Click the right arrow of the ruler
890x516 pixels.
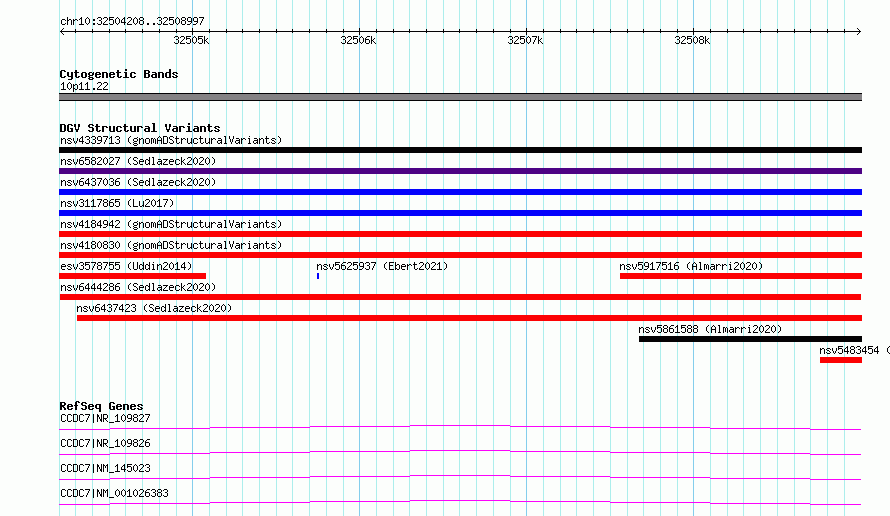tap(859, 32)
